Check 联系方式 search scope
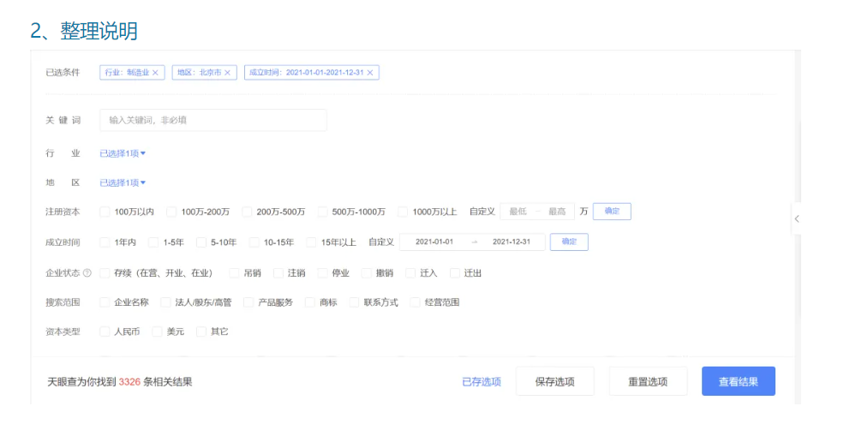Screen dimensions: 868x442 click(354, 302)
